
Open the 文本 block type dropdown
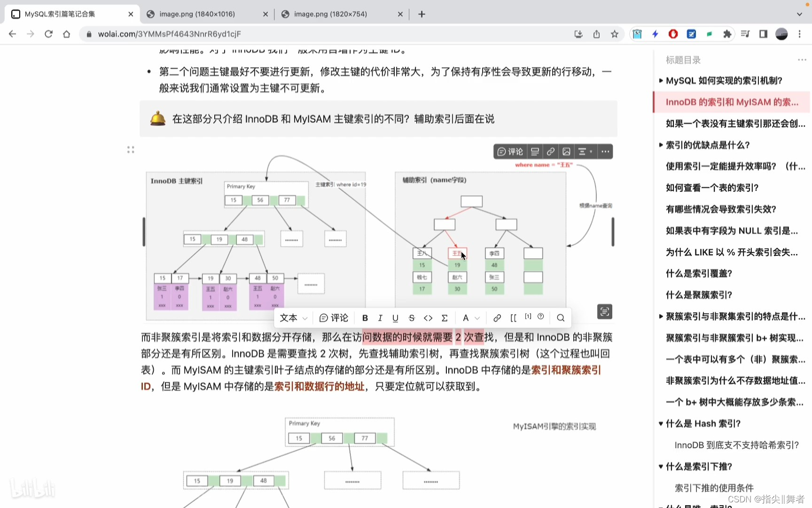coord(294,318)
